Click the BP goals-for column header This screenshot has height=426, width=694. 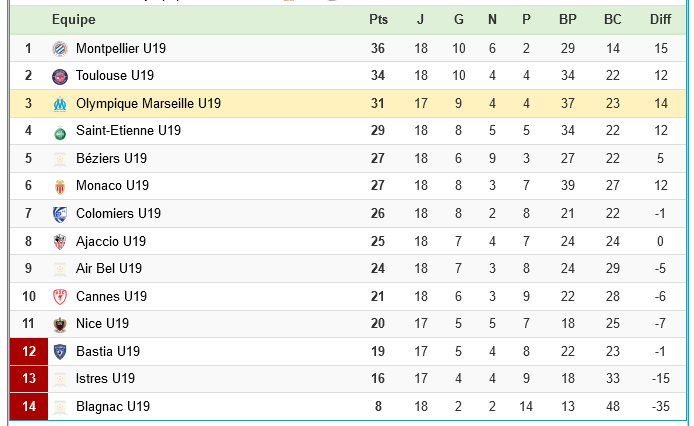click(x=568, y=19)
